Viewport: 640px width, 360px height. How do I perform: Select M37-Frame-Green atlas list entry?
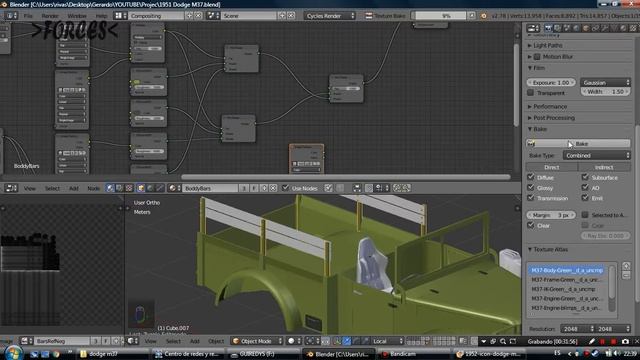567,280
